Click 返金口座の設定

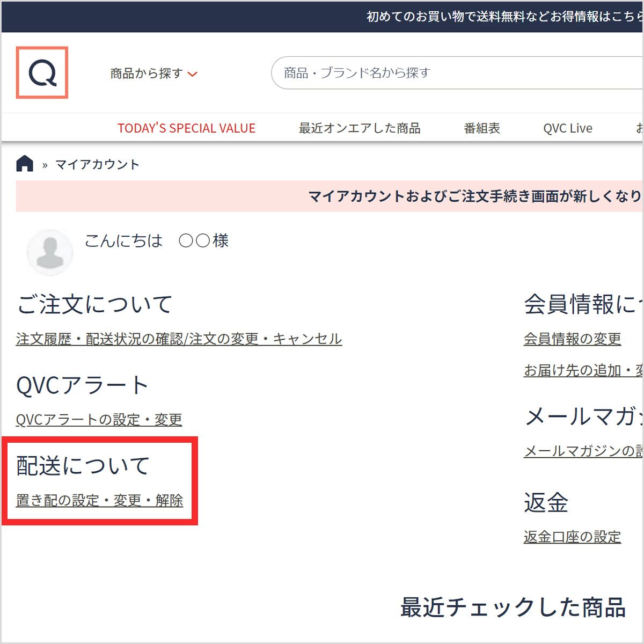coord(571,537)
